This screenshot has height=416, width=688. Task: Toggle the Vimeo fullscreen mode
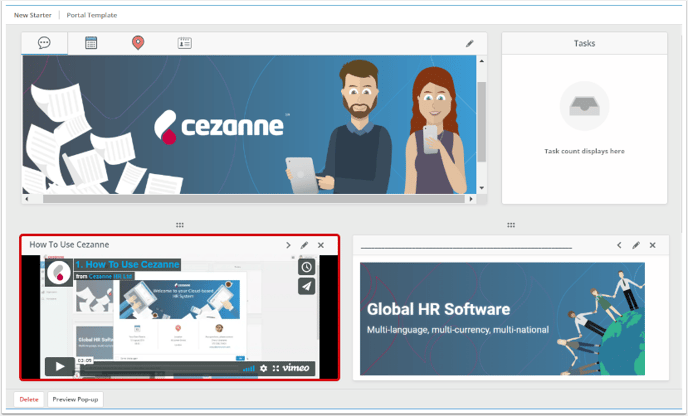click(276, 368)
